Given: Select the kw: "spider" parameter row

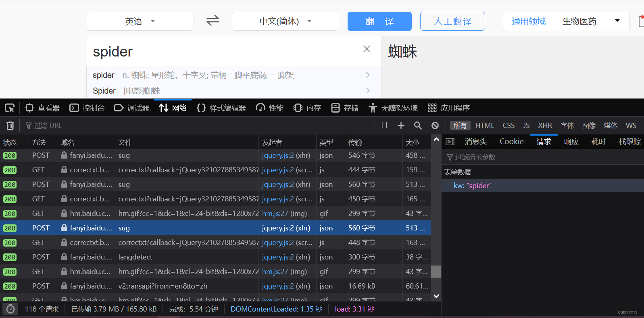Looking at the screenshot, I should (543, 186).
